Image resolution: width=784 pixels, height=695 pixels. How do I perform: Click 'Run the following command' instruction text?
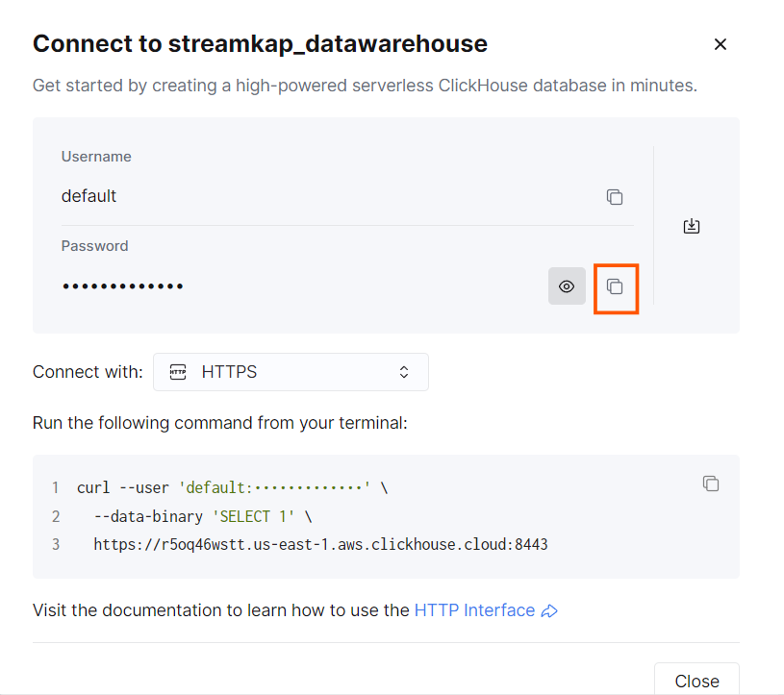pos(220,423)
